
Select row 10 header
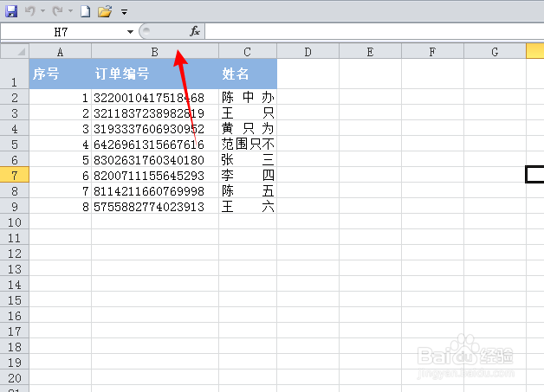coord(15,222)
